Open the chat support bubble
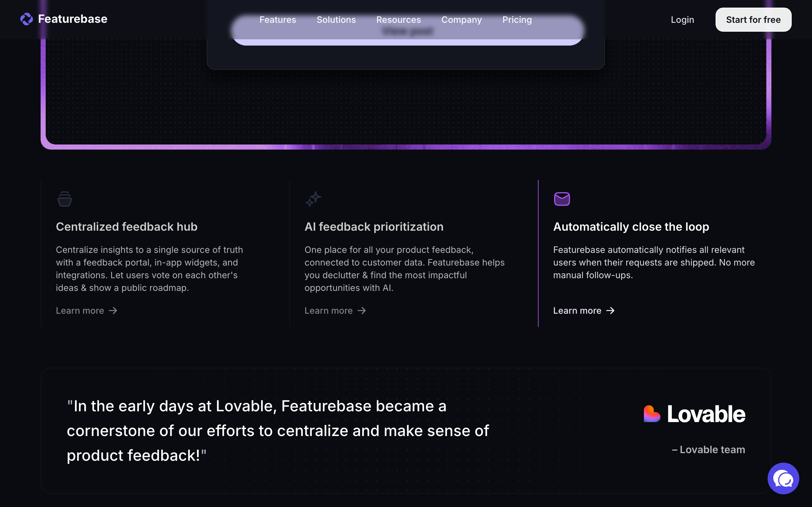This screenshot has width=812, height=507. tap(783, 478)
